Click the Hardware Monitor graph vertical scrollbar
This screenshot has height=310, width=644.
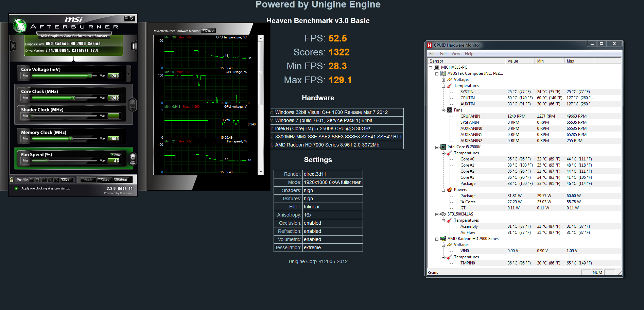tap(261, 85)
